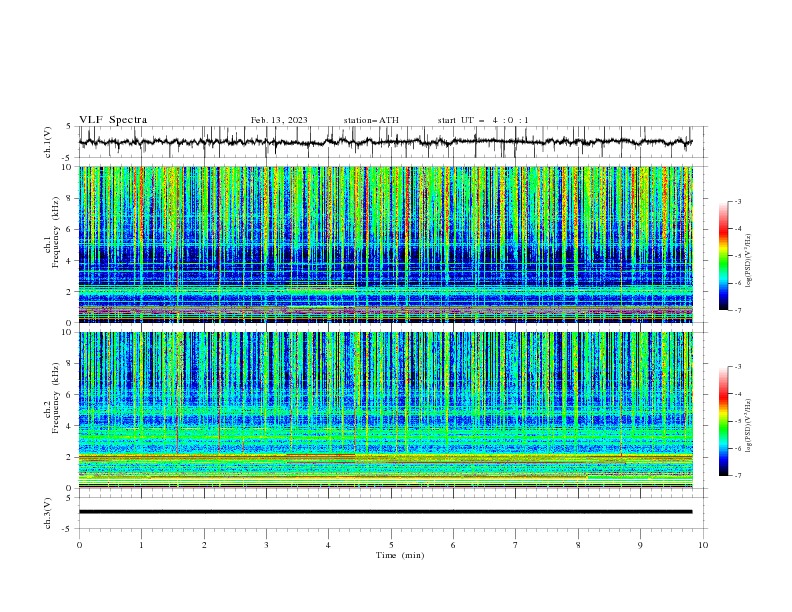Click time axis tick label '2'
Image resolution: width=792 pixels, height=612 pixels.
pos(204,545)
